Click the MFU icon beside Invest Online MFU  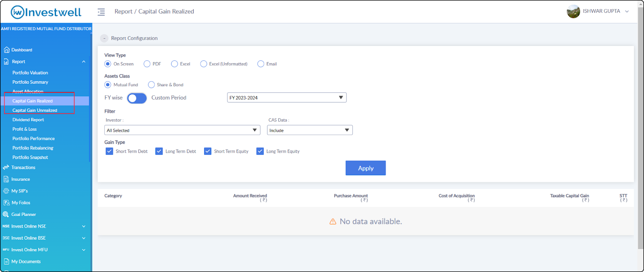click(x=6, y=249)
